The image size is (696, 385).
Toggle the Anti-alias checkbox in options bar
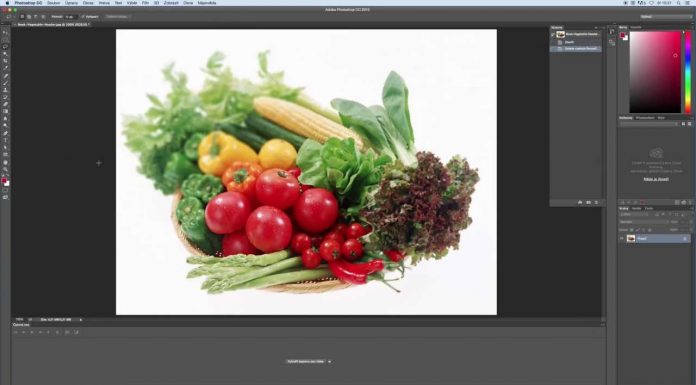point(83,17)
